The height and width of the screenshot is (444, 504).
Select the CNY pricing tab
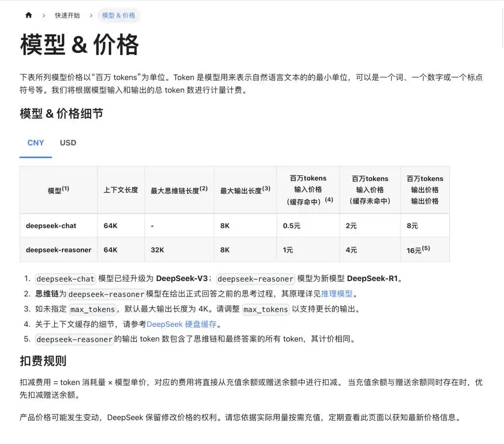tap(35, 143)
